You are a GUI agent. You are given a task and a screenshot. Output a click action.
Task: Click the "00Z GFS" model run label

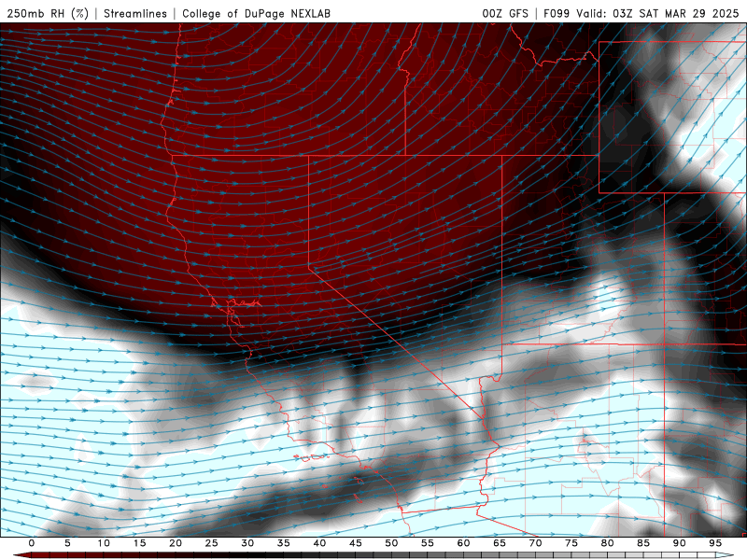click(x=505, y=14)
